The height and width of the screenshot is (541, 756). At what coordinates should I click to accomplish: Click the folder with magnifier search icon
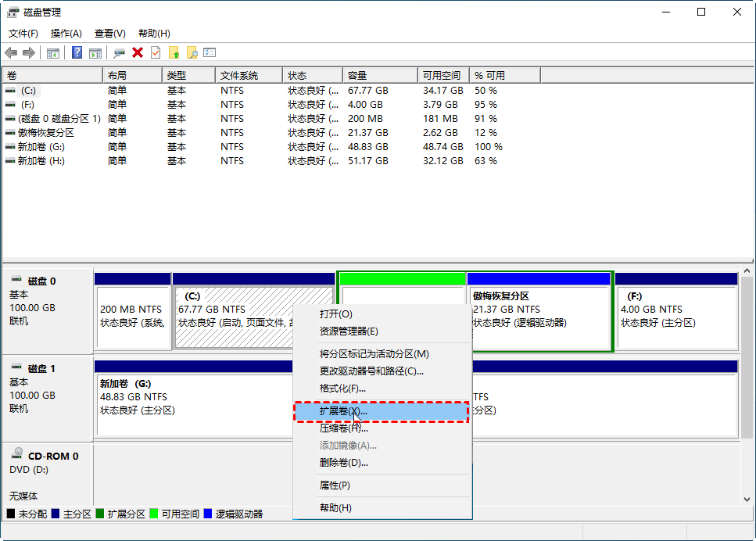click(192, 52)
